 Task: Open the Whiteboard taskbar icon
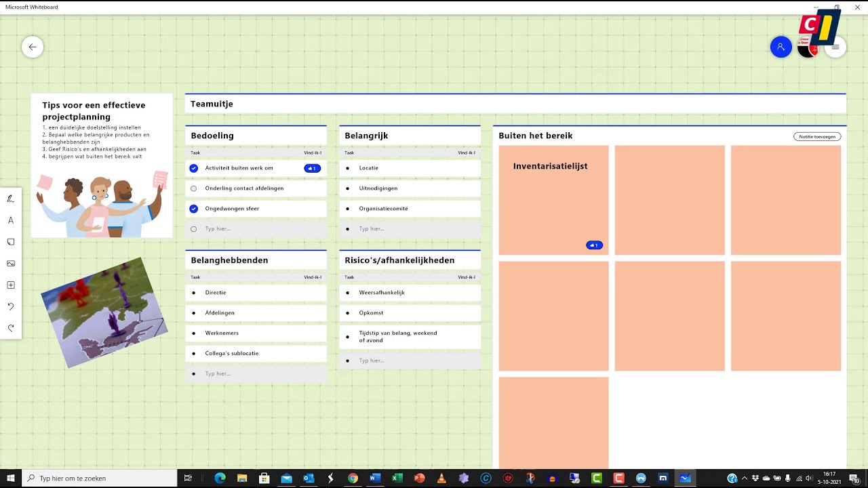coord(685,478)
